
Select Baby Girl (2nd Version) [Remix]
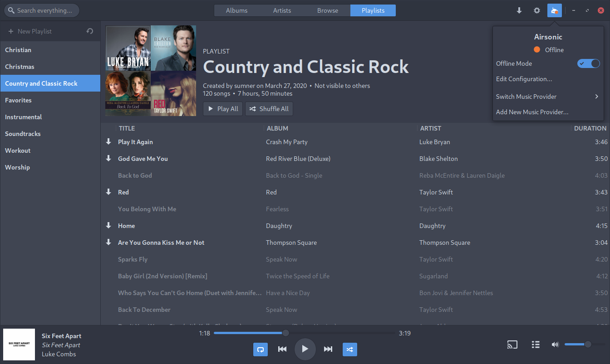[162, 276]
